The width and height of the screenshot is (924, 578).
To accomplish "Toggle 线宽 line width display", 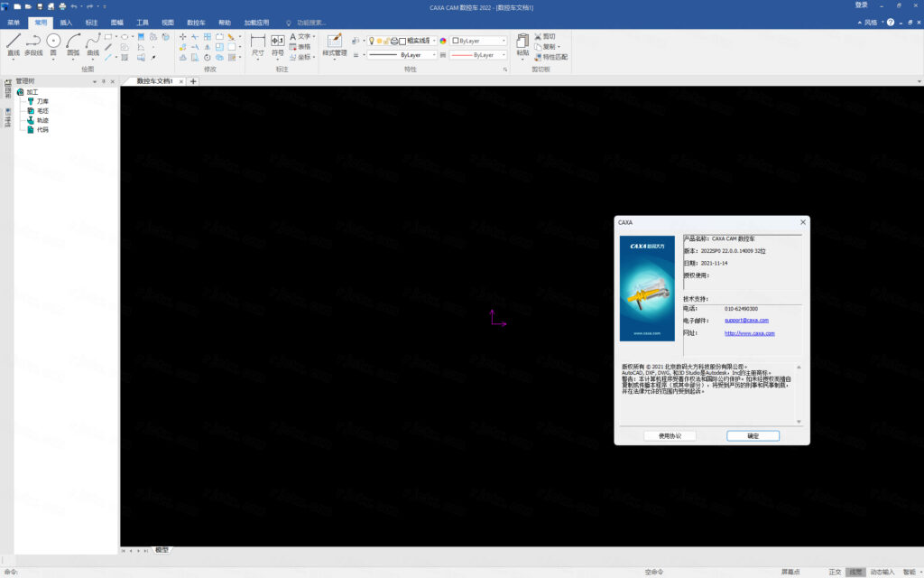I will [855, 572].
